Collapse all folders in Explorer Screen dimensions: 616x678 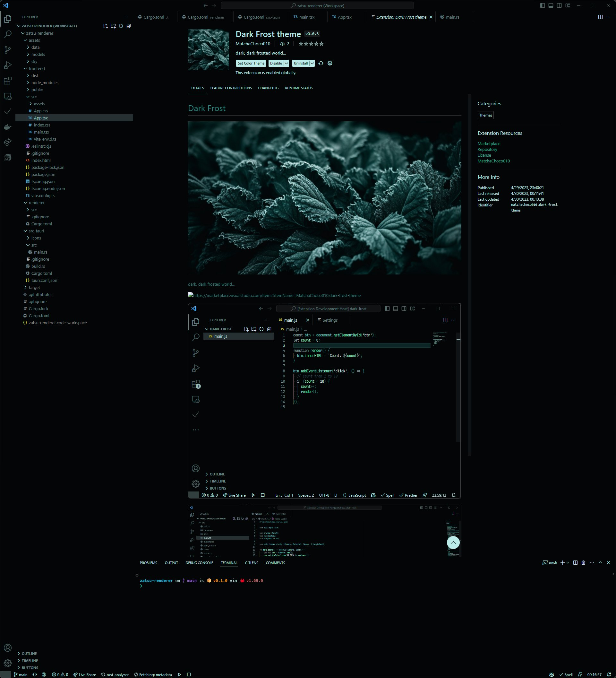(129, 26)
